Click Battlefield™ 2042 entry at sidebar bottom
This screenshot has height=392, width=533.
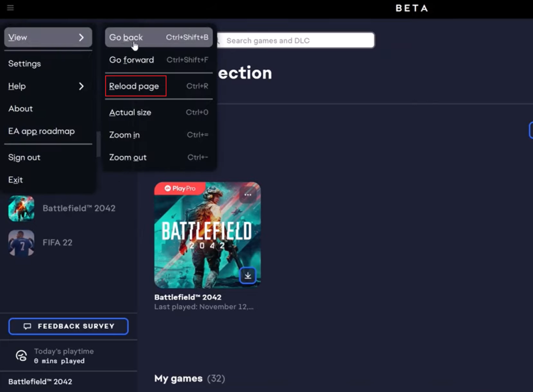pyautogui.click(x=40, y=382)
